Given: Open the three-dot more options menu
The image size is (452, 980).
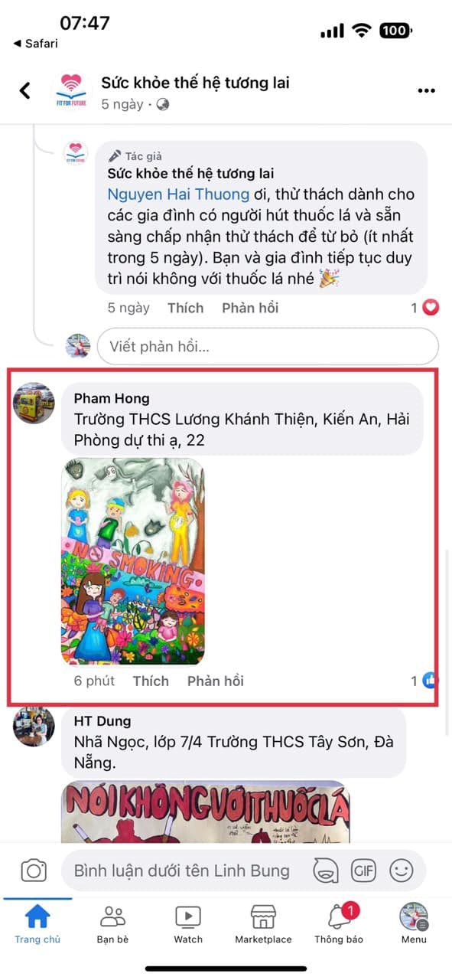Looking at the screenshot, I should [x=426, y=91].
